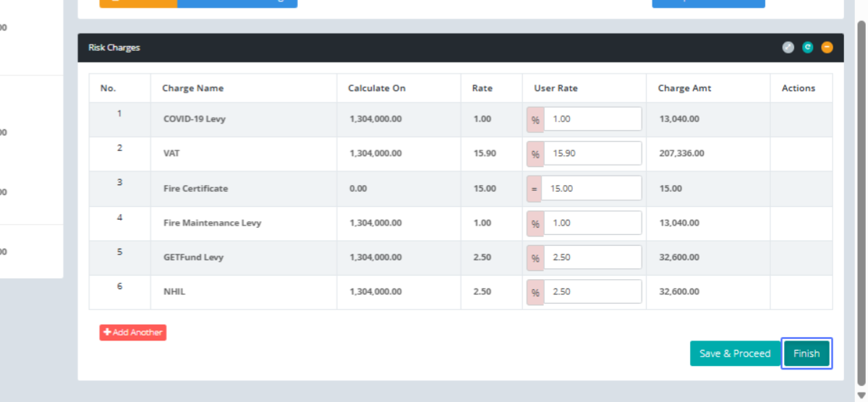This screenshot has width=868, height=402.
Task: Collapse the Risk Charges panel
Action: pos(827,48)
